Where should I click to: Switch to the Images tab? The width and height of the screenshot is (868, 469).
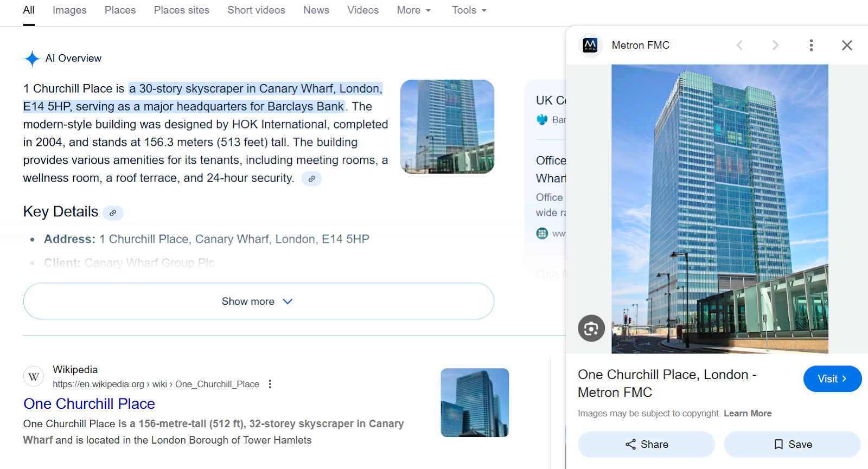(69, 10)
